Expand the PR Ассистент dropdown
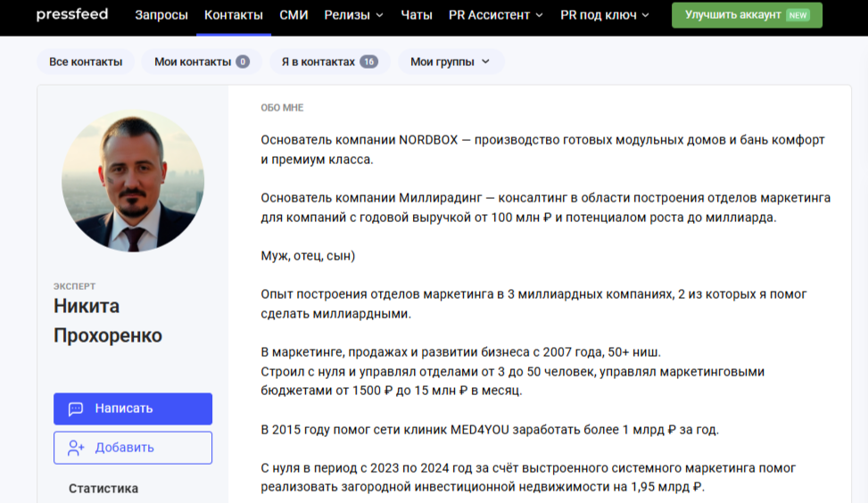Image resolution: width=868 pixels, height=503 pixels. click(x=495, y=15)
